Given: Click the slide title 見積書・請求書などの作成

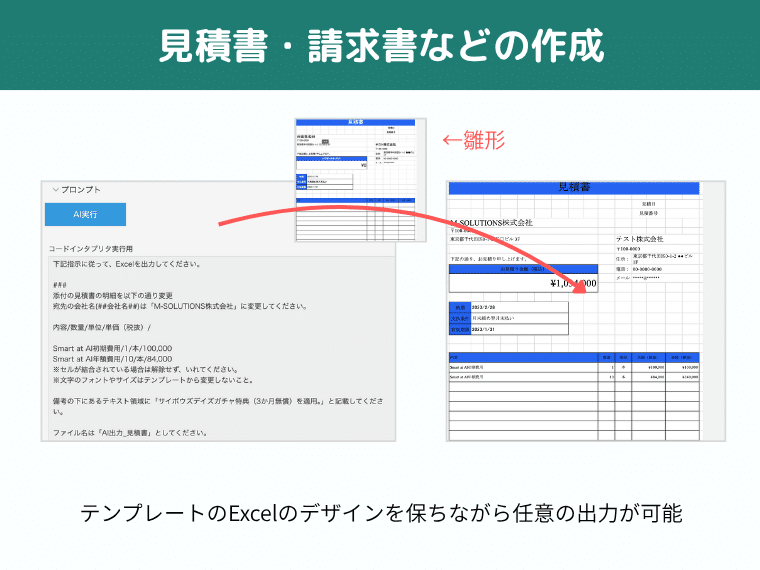Looking at the screenshot, I should point(380,46).
